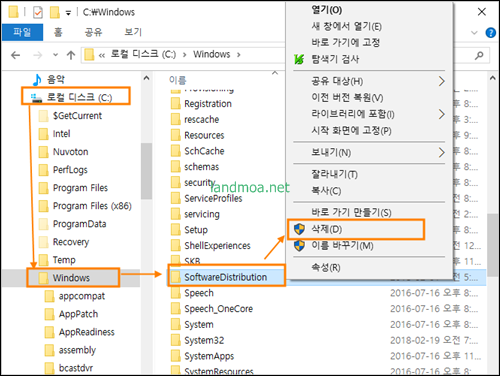Open the 공유 ribbon tab
Viewport: 500px width, 376px height.
click(93, 32)
